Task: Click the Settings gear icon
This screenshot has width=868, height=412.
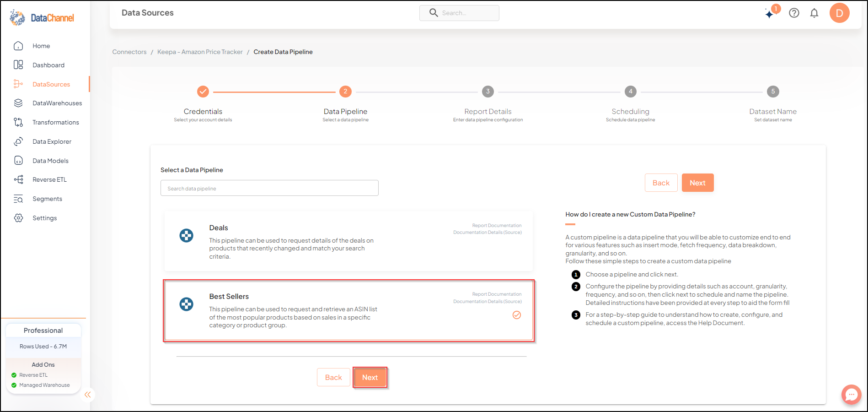Action: click(18, 218)
